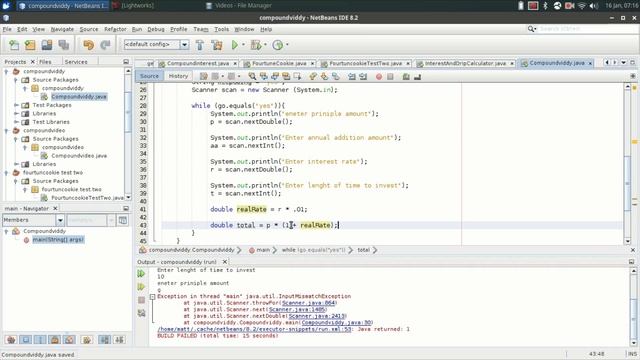Screen dimensions: 640x360
Task: Click the Clean and Build icon
Action: [217, 45]
